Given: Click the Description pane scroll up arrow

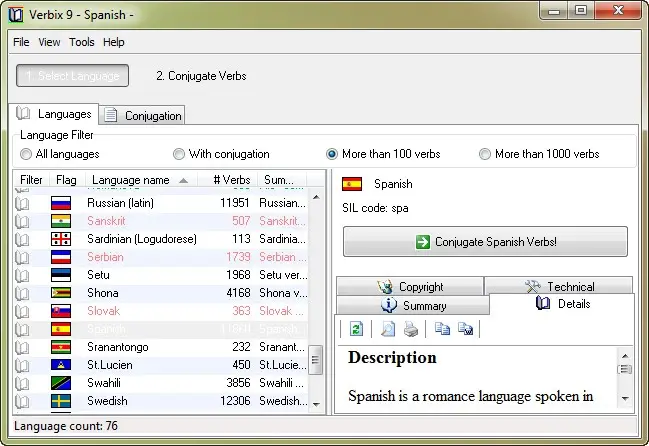Looking at the screenshot, I should (x=625, y=356).
